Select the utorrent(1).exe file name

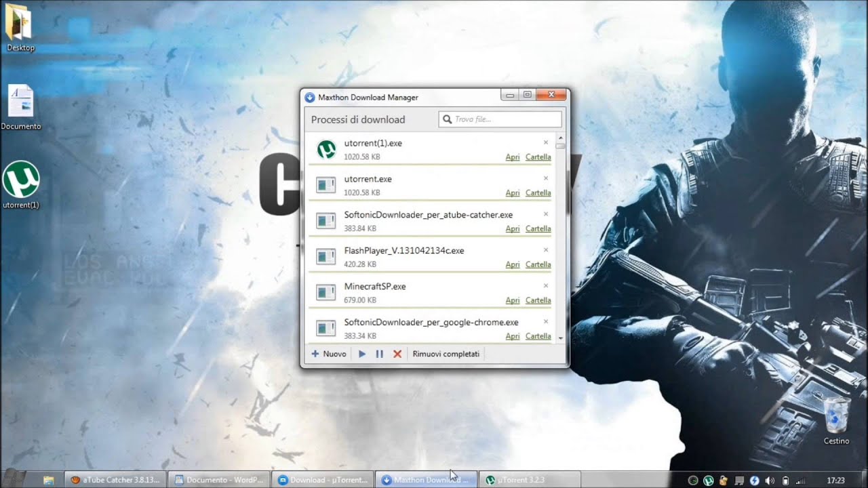click(x=373, y=143)
